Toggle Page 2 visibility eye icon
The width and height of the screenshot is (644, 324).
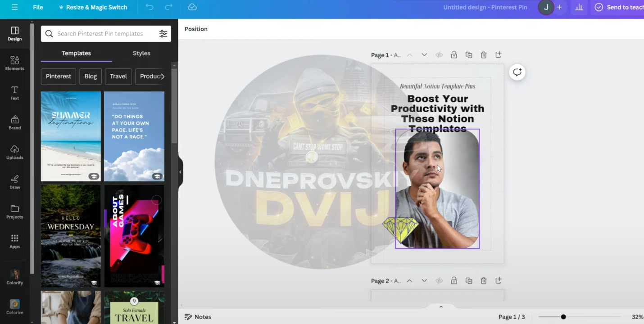click(x=439, y=281)
